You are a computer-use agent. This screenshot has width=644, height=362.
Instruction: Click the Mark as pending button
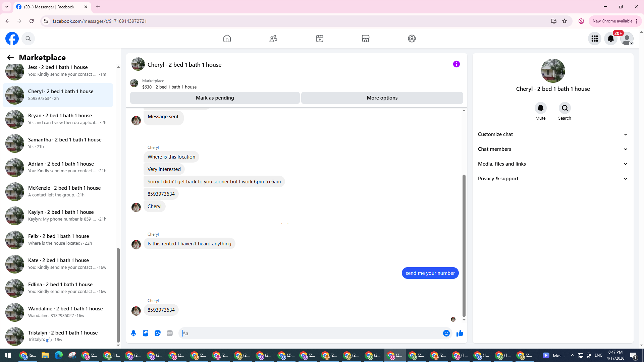(x=215, y=98)
